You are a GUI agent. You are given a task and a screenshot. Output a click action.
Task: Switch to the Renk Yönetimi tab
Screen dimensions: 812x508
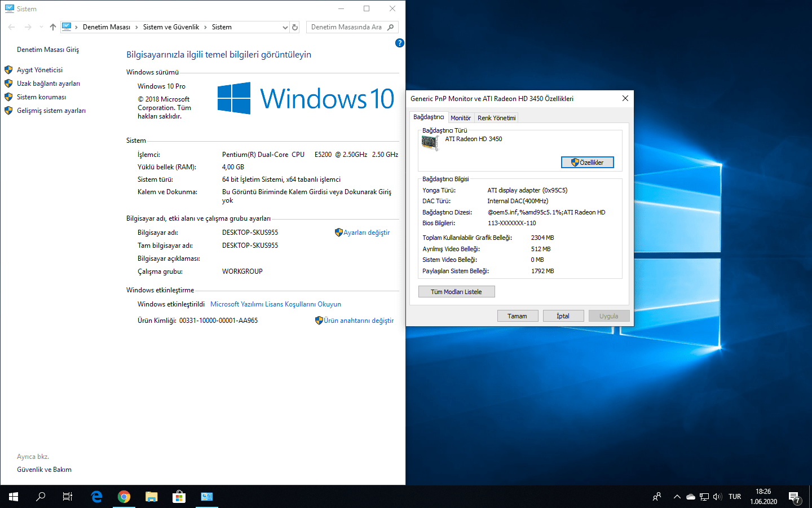[497, 118]
